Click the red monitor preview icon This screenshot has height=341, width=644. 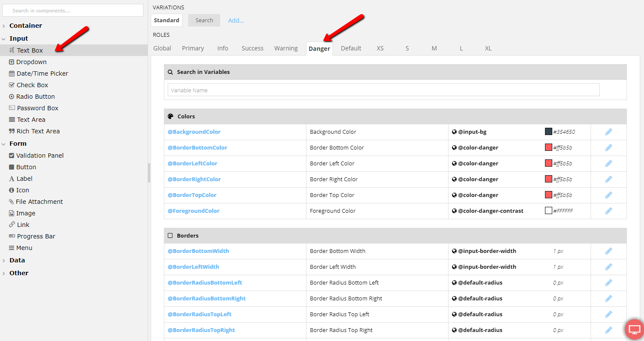(634, 329)
